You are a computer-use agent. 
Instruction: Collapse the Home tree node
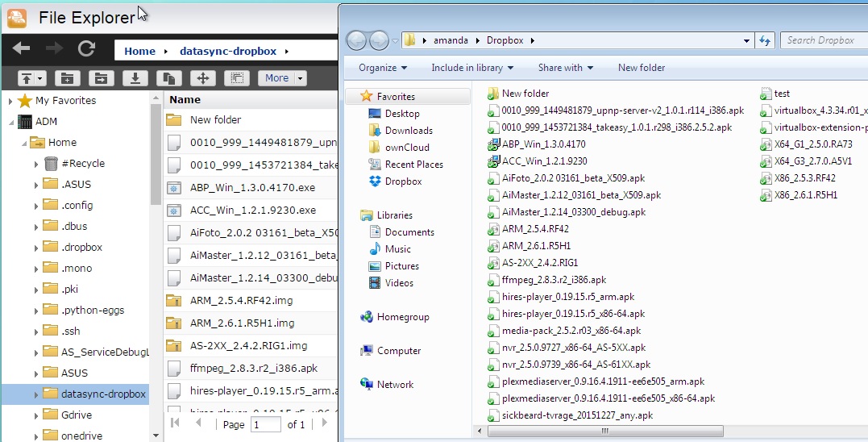[x=23, y=143]
